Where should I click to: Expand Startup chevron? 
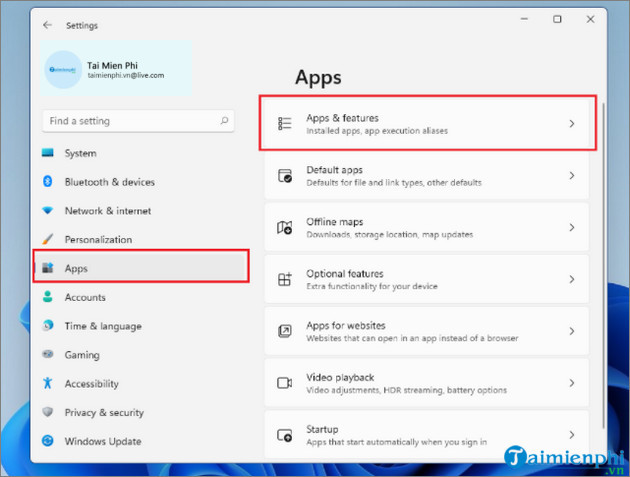coord(572,435)
